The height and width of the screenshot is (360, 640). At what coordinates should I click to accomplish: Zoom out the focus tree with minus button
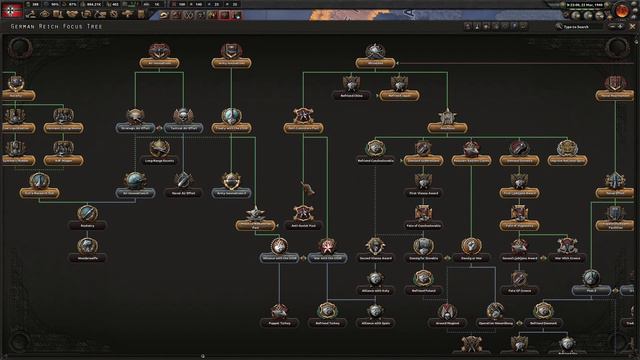coord(612,27)
